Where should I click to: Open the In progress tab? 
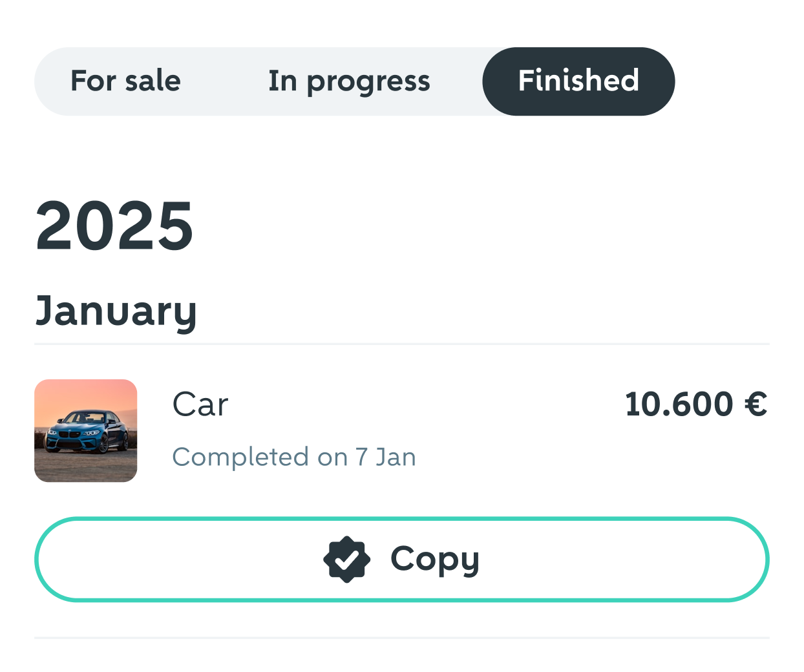click(349, 81)
